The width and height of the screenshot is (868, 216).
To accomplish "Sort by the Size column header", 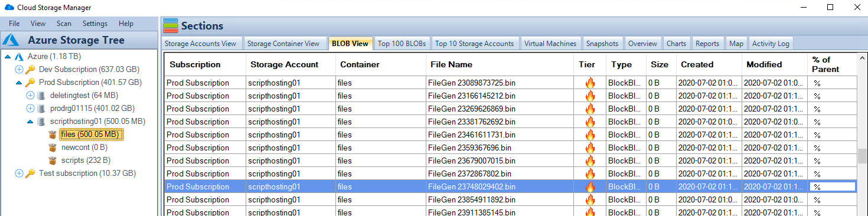I will coord(661,64).
